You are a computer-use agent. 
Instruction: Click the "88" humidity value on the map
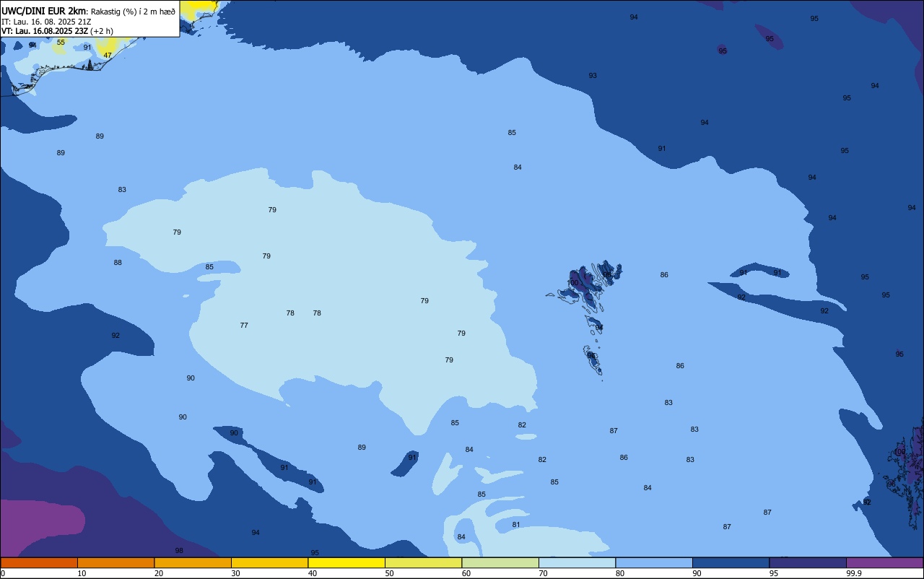(118, 263)
